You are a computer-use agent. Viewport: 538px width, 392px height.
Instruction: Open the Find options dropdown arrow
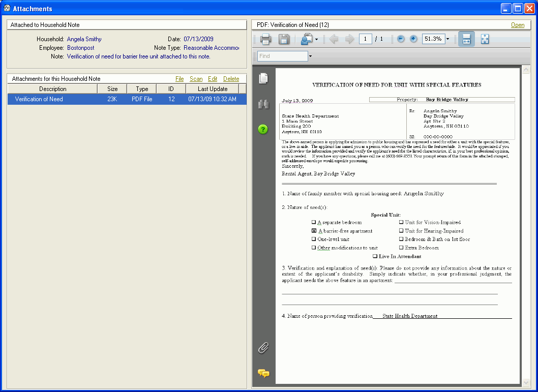pyautogui.click(x=311, y=56)
